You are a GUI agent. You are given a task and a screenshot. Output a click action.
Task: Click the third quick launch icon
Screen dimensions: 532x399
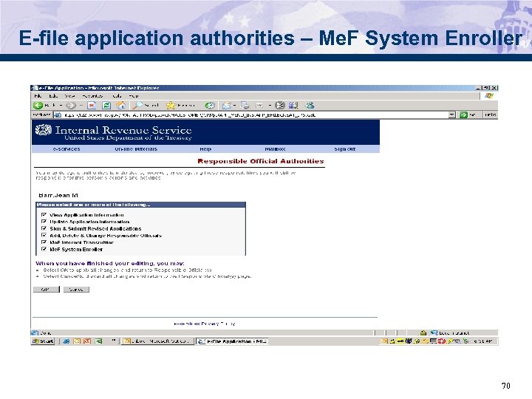[x=87, y=341]
